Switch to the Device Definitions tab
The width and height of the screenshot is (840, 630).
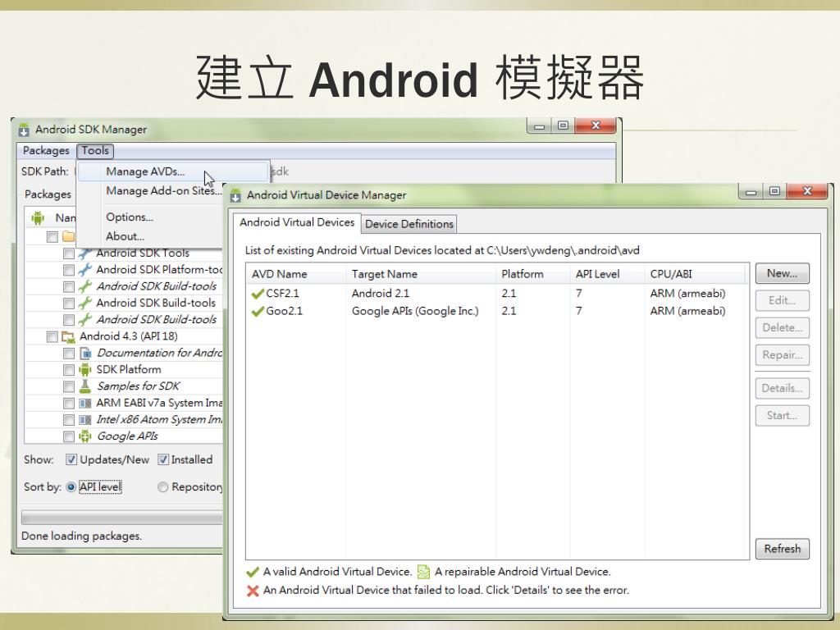[409, 224]
